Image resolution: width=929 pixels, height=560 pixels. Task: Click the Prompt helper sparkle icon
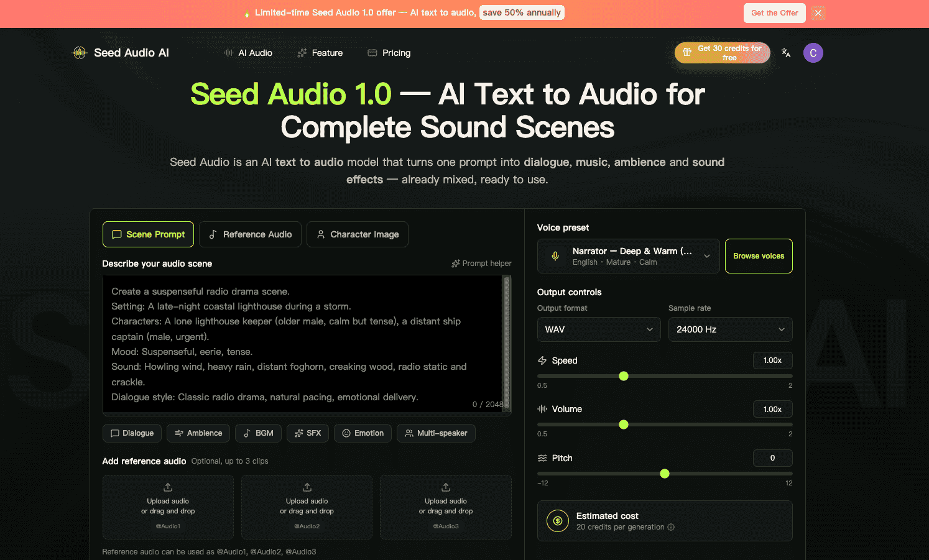tap(456, 264)
